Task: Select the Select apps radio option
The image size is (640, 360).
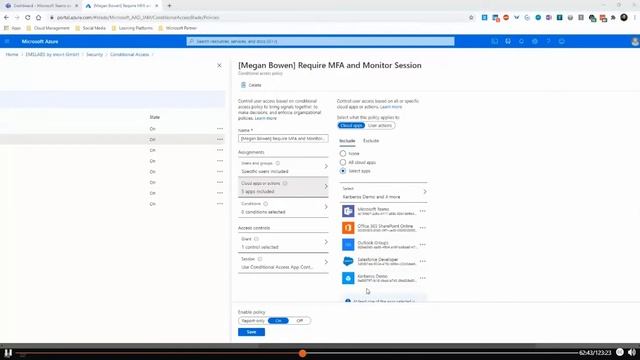Action: click(x=343, y=171)
